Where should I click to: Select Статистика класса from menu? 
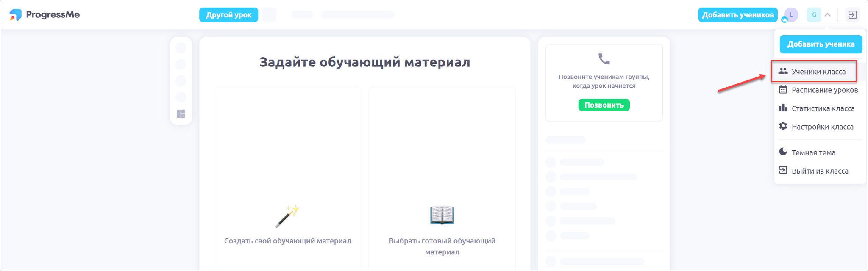pyautogui.click(x=823, y=108)
